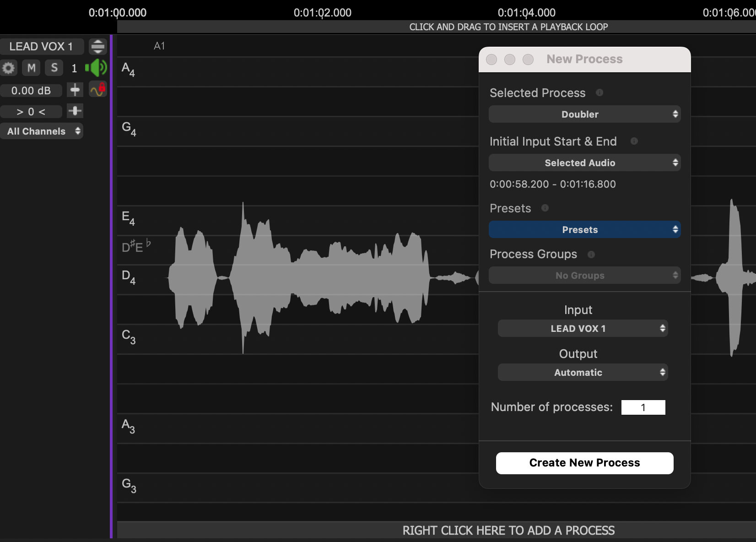
Task: Click the LEAD VOX 1 track name
Action: click(41, 47)
